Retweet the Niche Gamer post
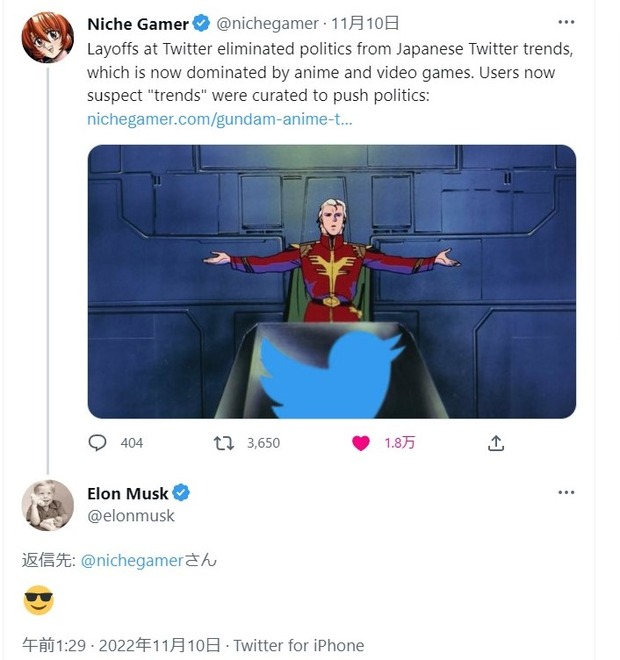Image resolution: width=620 pixels, height=660 pixels. [x=225, y=443]
